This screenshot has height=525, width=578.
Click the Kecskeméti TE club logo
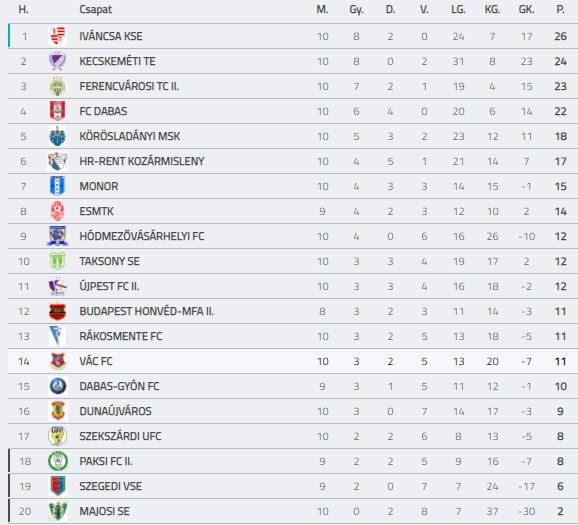(x=58, y=61)
